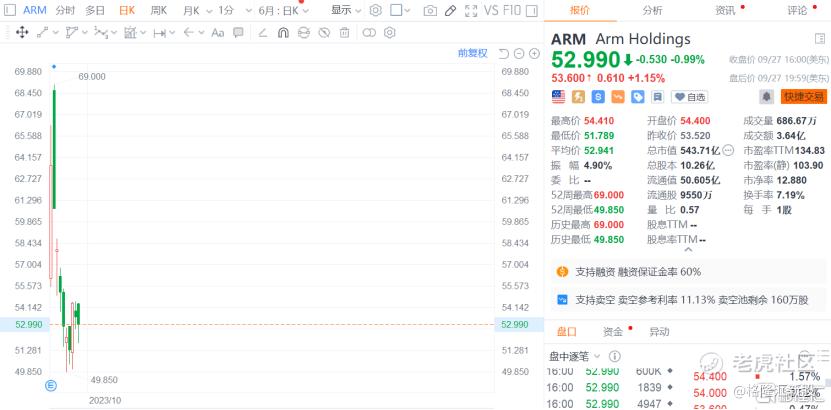
Task: Select the move/crosshair cursor tool
Action: click(22, 33)
